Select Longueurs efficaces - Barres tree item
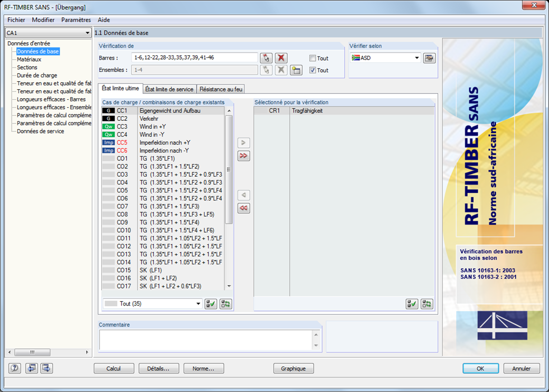The image size is (549, 392). 51,99
